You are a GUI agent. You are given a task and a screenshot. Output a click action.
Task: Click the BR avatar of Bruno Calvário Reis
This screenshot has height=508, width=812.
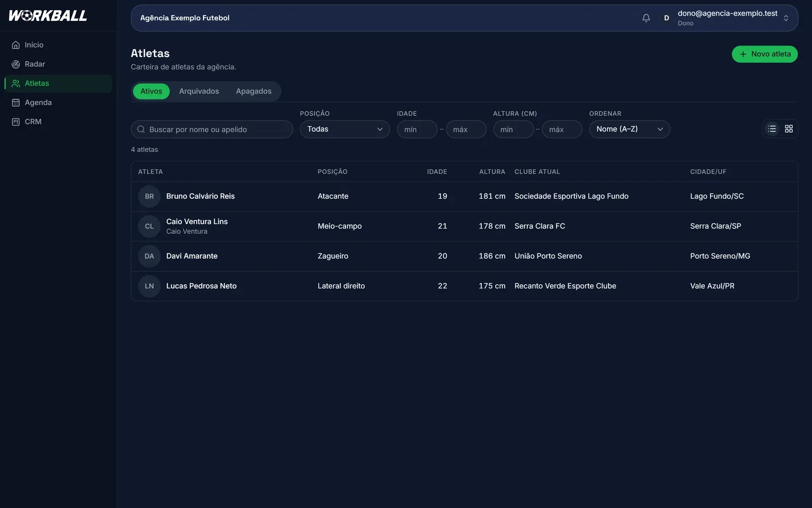click(x=149, y=197)
